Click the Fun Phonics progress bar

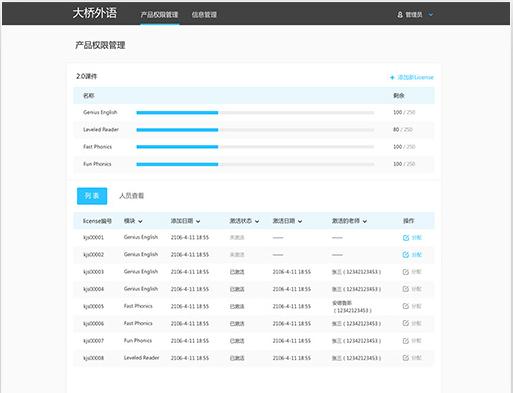(x=255, y=164)
